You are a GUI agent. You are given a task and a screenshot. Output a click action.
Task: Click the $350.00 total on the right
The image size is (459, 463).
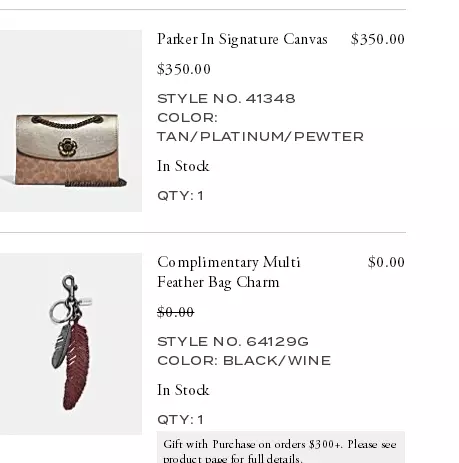tap(378, 39)
